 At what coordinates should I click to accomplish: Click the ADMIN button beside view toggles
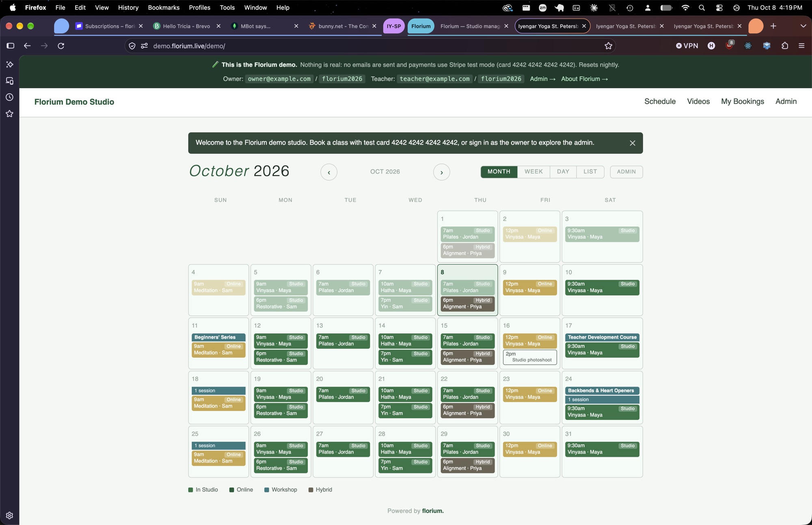tap(626, 172)
